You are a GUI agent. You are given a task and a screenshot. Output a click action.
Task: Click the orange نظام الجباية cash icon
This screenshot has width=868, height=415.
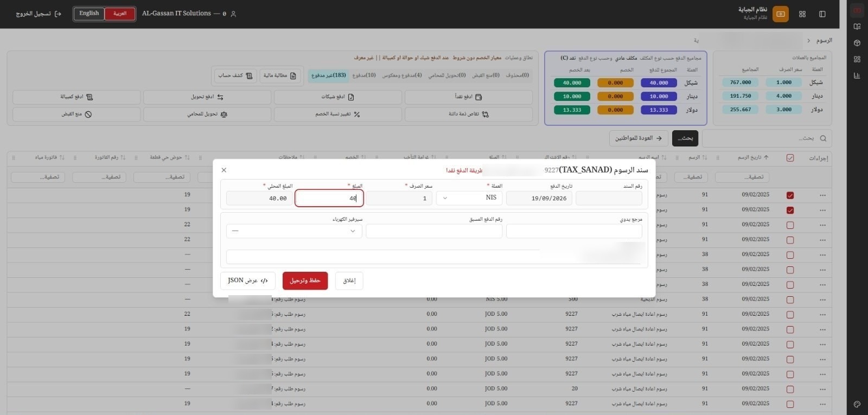coord(781,14)
